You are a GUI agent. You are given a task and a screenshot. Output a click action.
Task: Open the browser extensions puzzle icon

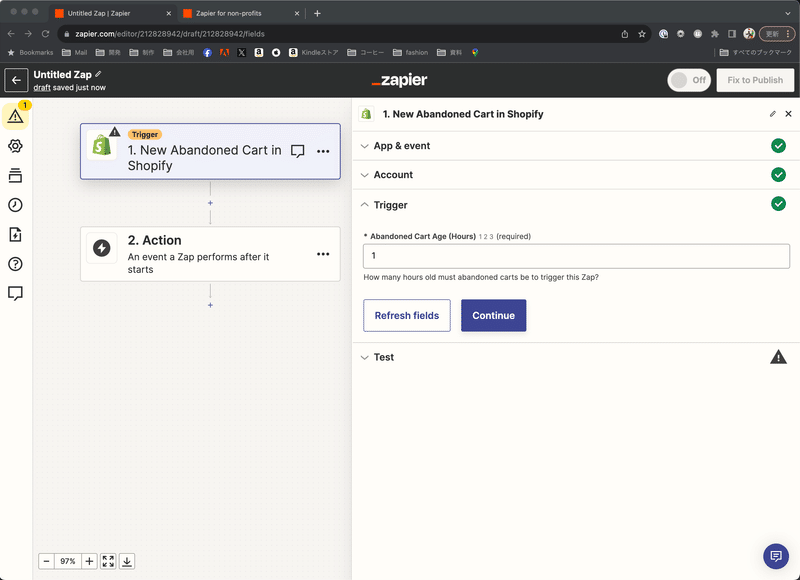[x=715, y=34]
